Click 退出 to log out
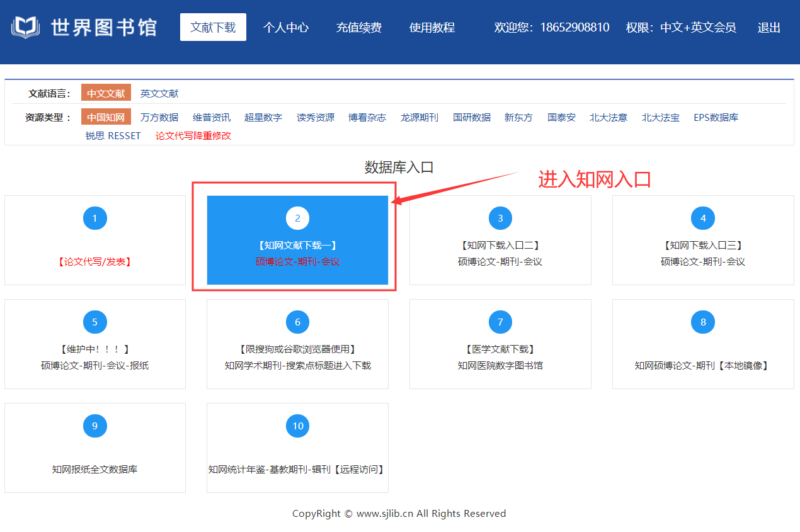 point(769,28)
